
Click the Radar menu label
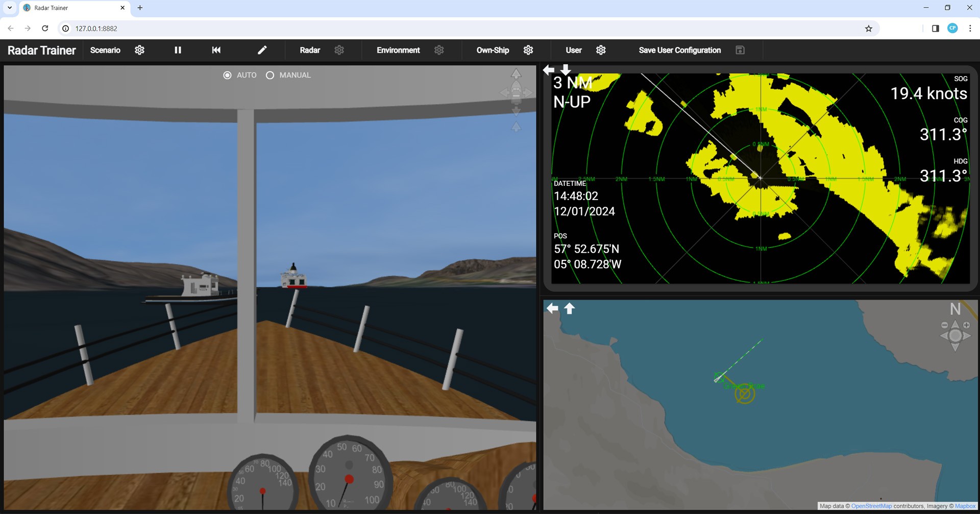310,50
